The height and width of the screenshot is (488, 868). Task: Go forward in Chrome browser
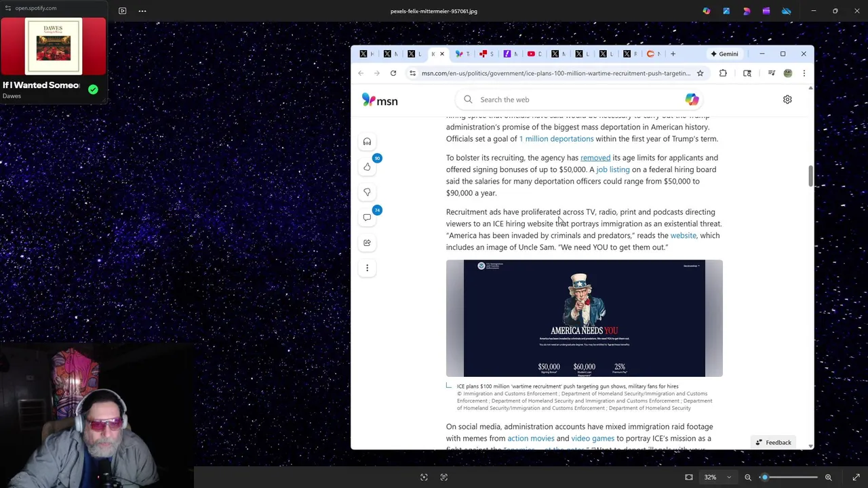point(377,73)
